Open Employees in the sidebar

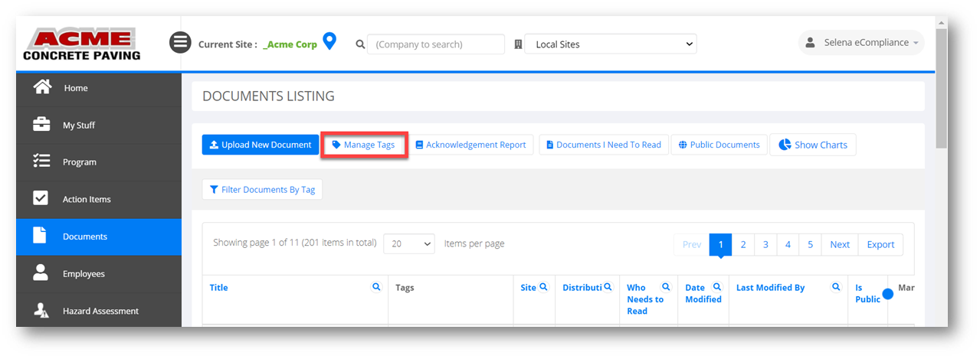pyautogui.click(x=99, y=274)
